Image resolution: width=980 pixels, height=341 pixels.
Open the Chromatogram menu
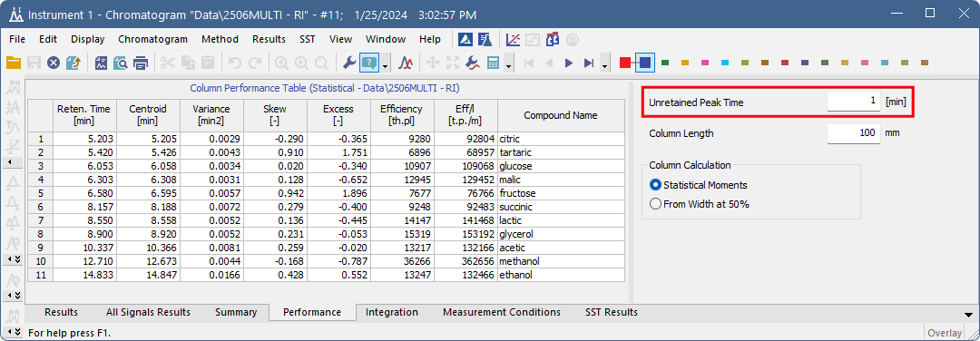click(x=153, y=39)
